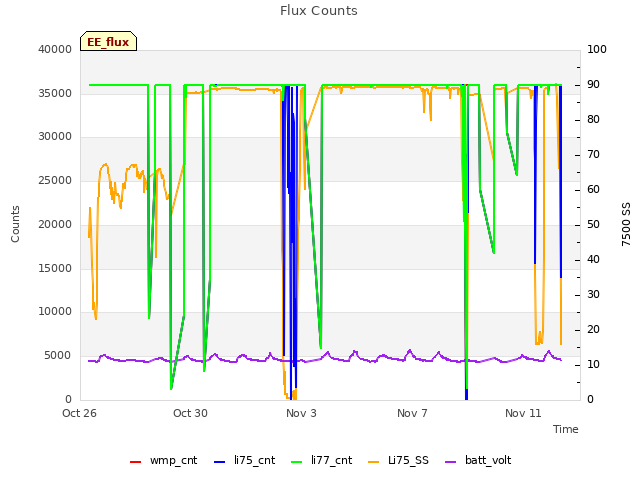The height and width of the screenshot is (480, 640).
Task: Click the 10 right axis value
Action: [x=593, y=364]
